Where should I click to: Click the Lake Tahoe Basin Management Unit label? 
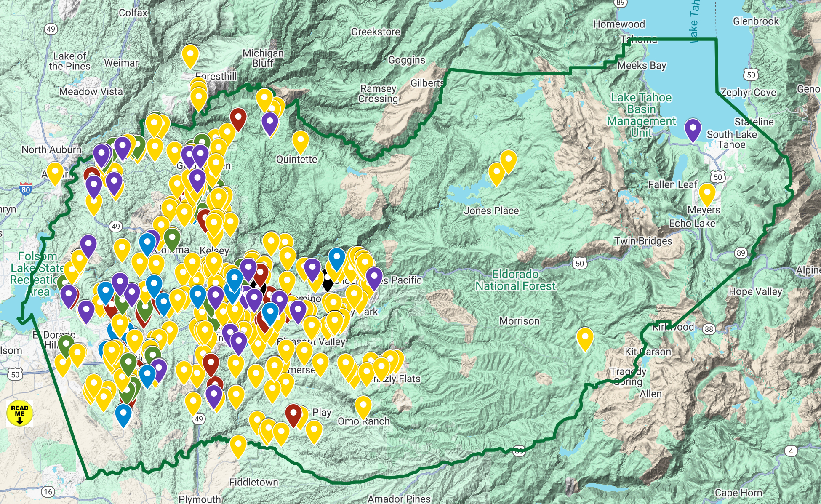[x=641, y=115]
